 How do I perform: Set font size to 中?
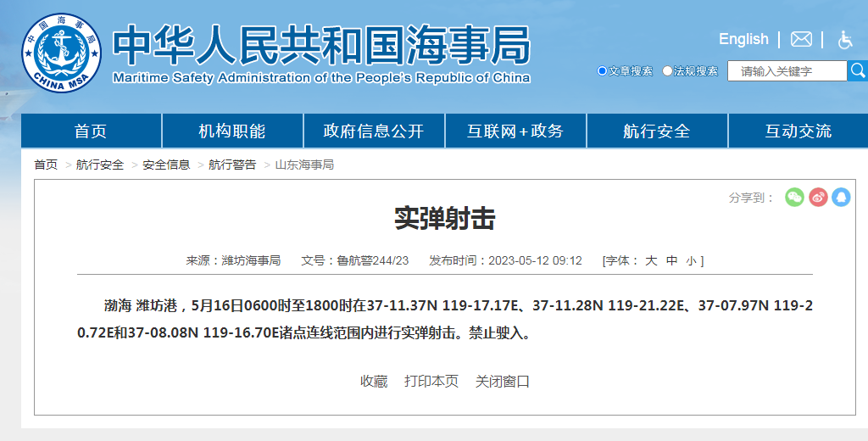click(x=672, y=260)
